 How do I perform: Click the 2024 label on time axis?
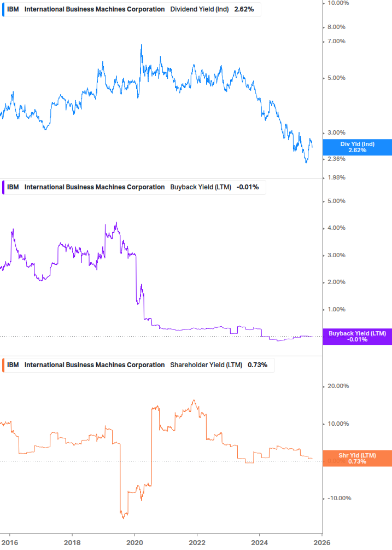(x=259, y=543)
